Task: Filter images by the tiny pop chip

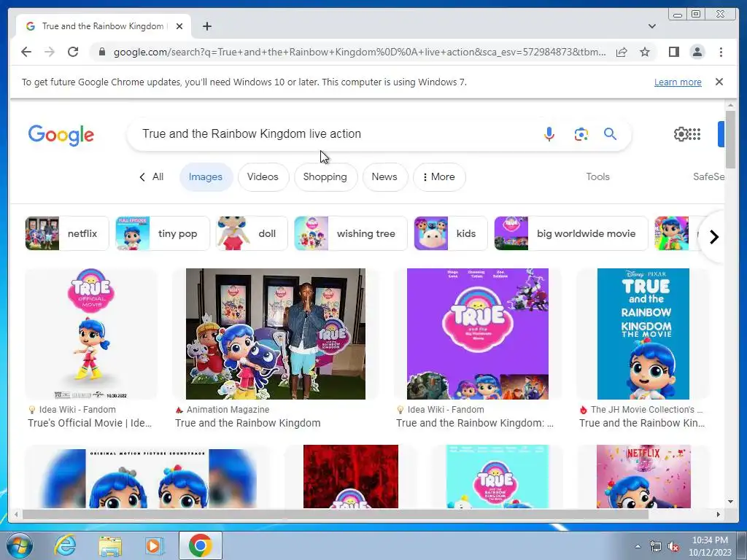Action: click(163, 233)
